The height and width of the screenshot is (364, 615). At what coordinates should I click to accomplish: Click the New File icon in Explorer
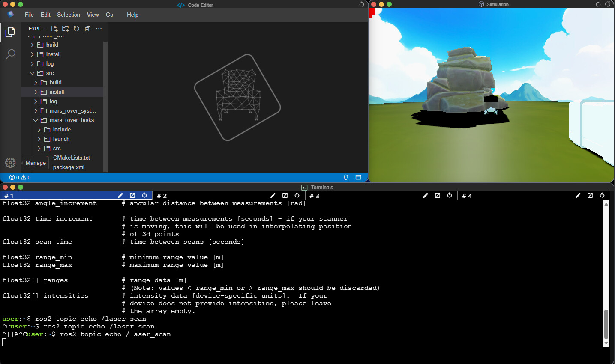54,29
